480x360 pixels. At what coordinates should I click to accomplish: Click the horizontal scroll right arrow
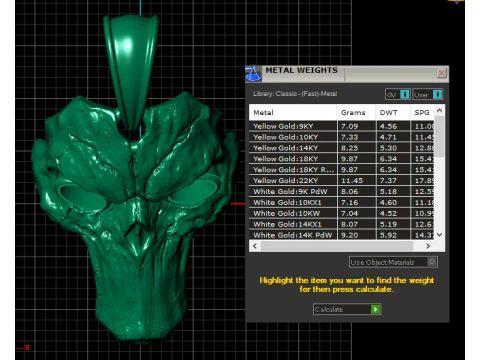tap(428, 246)
